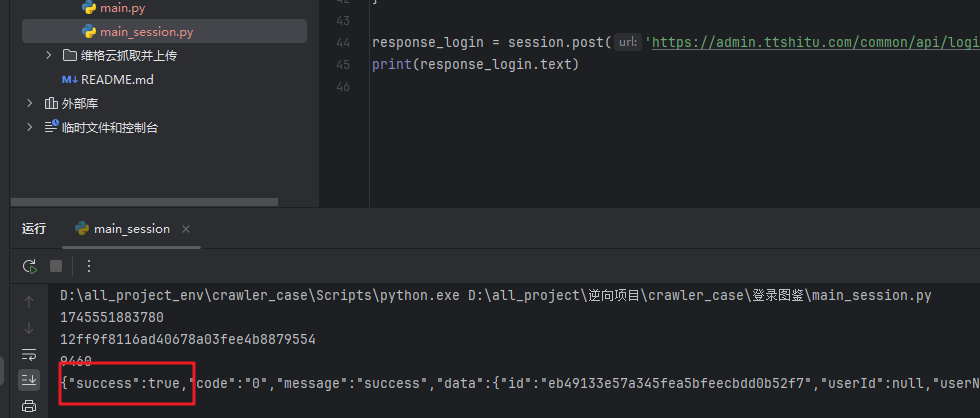The height and width of the screenshot is (418, 980).
Task: Toggle scroll to end of console
Action: (29, 379)
